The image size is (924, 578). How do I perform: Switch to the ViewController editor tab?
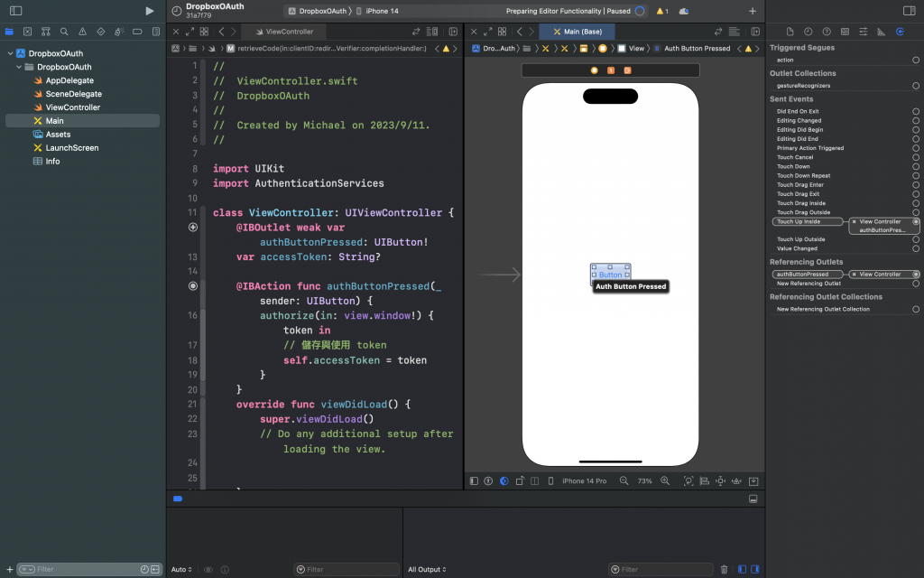[x=284, y=32]
